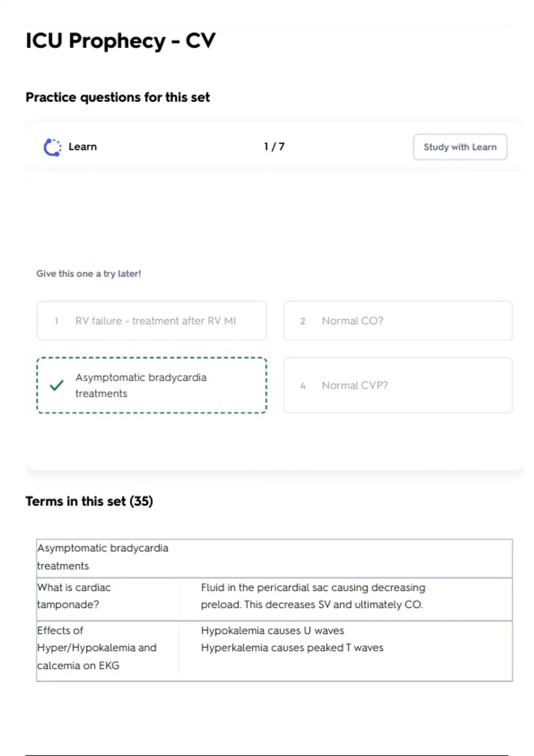Select answer "RV failure - treatment after RV MI"

click(x=152, y=321)
